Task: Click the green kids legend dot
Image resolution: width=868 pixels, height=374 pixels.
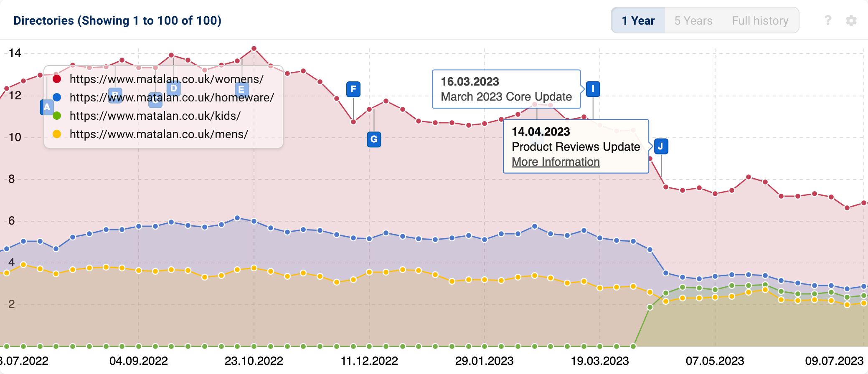Action: pos(57,116)
